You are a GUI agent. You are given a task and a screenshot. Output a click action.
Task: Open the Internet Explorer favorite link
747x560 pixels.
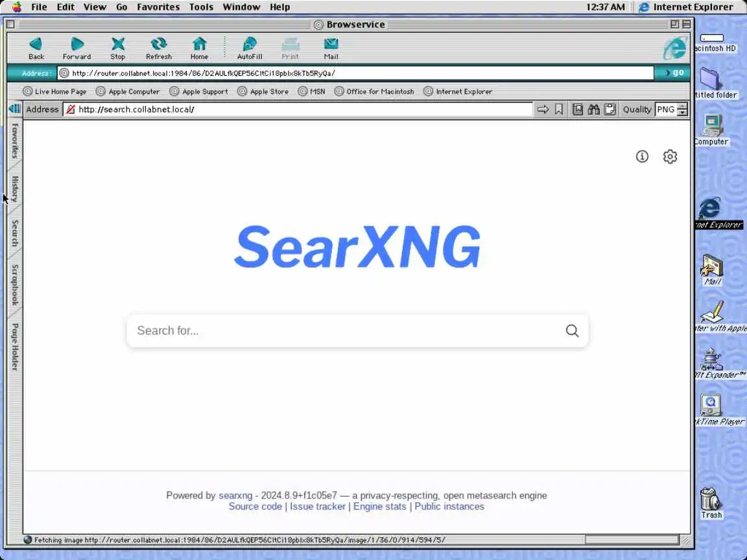[458, 91]
